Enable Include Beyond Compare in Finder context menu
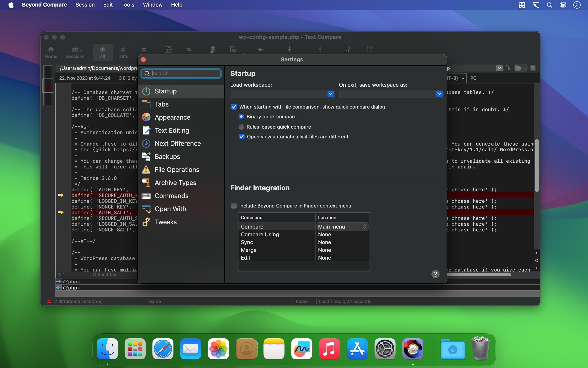The width and height of the screenshot is (588, 368). coord(234,206)
